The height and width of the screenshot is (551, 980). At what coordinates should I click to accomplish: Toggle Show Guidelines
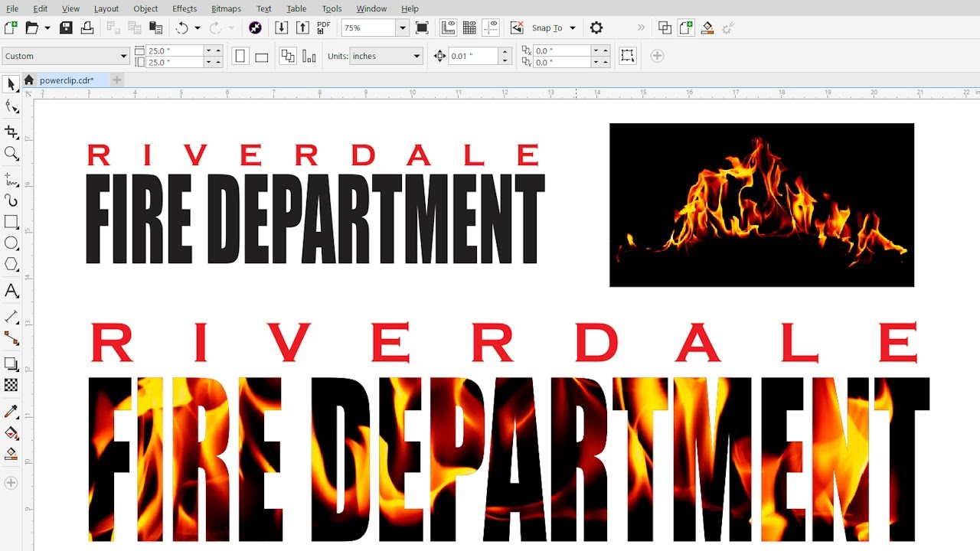coord(491,28)
